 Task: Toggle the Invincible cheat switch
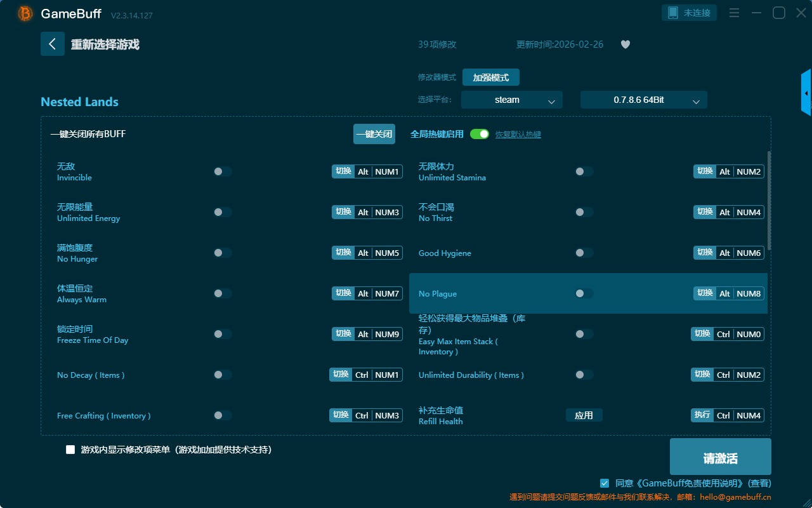pos(223,171)
